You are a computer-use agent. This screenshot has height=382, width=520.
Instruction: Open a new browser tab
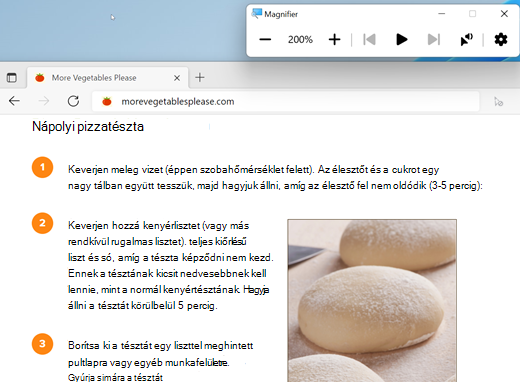(x=200, y=78)
